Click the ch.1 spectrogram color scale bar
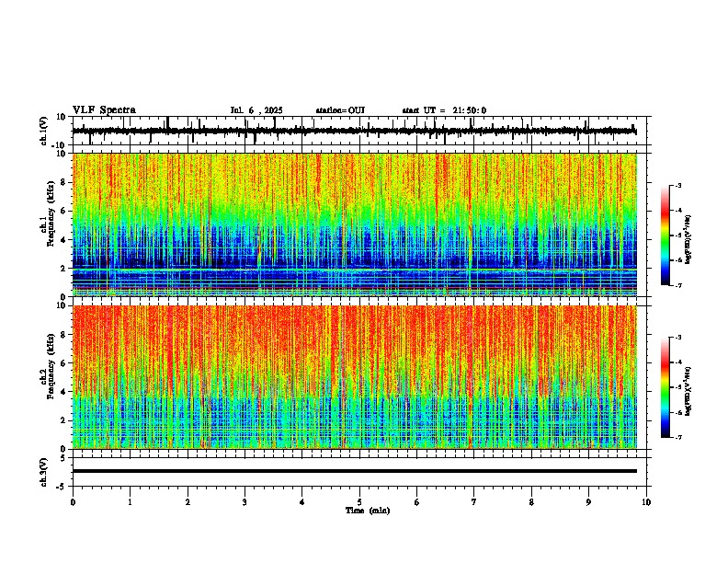This screenshot has width=728, height=563. tap(665, 236)
